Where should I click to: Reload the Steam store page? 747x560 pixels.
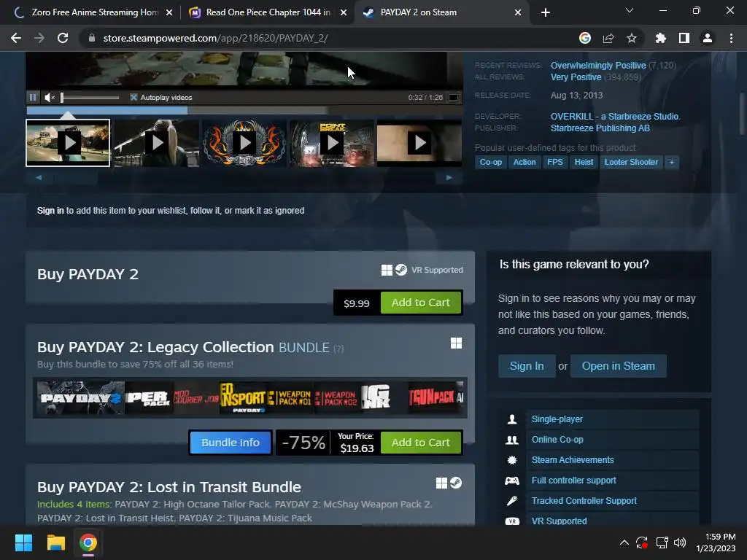click(63, 38)
